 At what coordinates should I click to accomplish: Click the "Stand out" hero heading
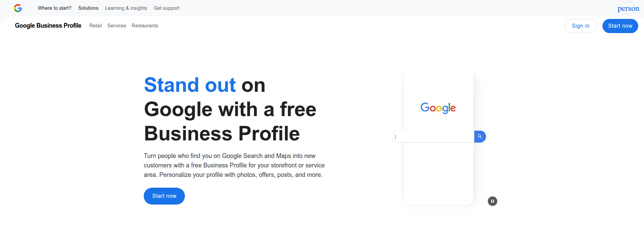190,85
